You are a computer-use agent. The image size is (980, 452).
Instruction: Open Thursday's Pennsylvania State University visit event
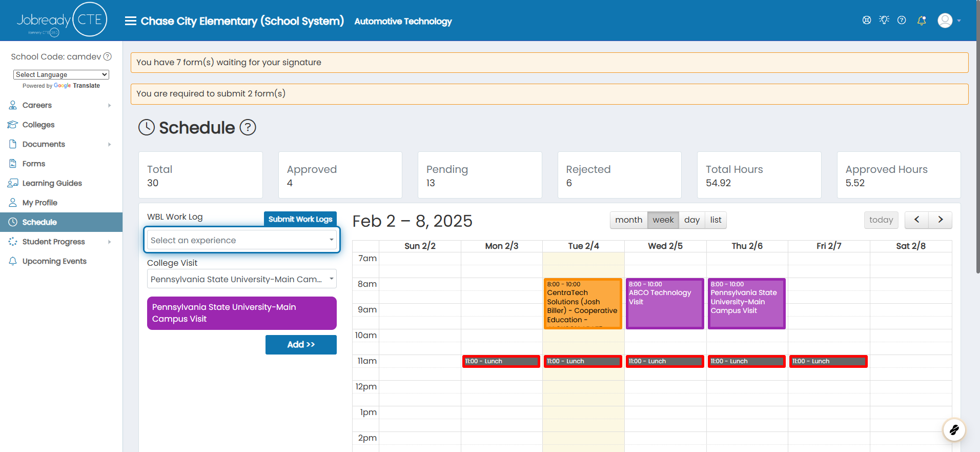tap(747, 303)
